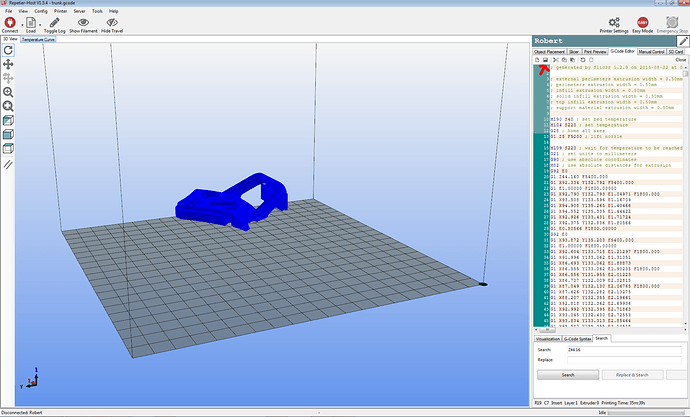
Task: Click the Idle progress bar
Action: 647,413
